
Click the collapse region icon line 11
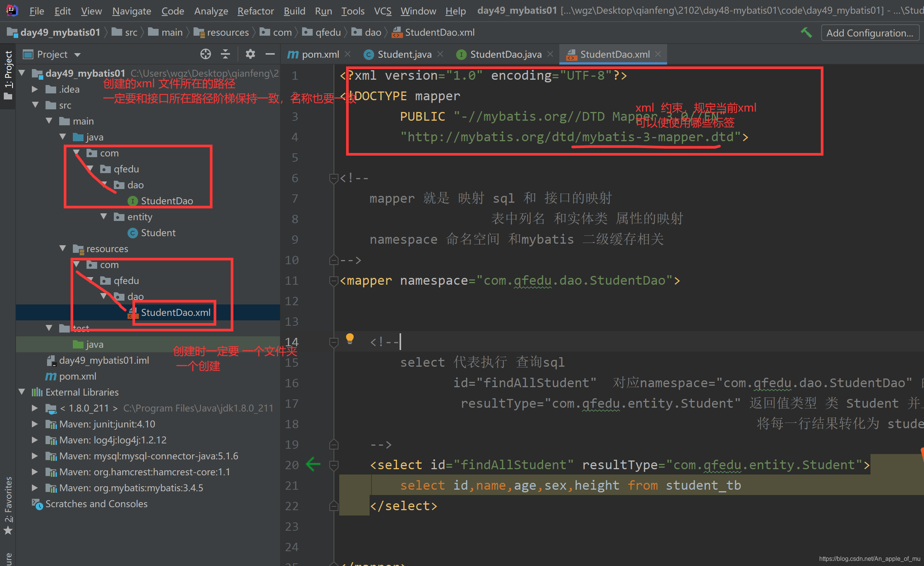pyautogui.click(x=334, y=281)
